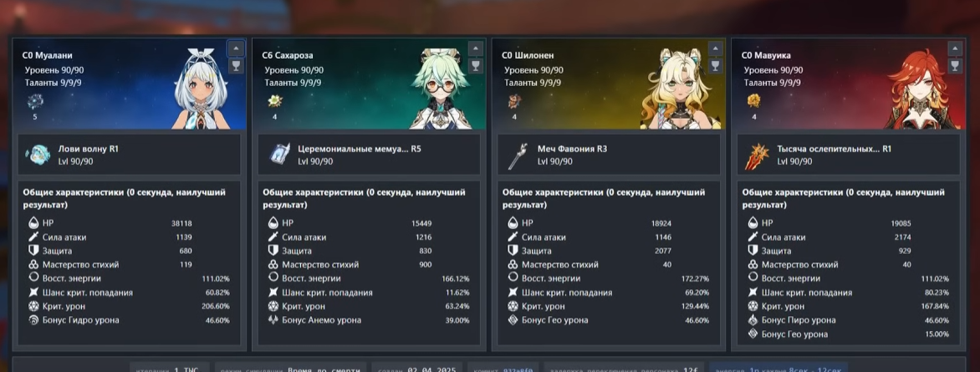
Task: Click the Бонус Гео урона icon for Мавуика
Action: click(x=753, y=334)
